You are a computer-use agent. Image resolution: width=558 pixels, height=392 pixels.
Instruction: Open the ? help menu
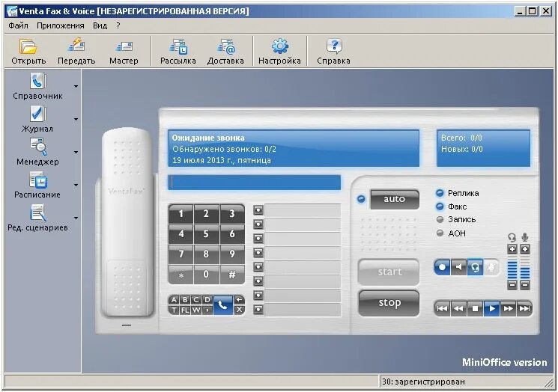click(118, 25)
